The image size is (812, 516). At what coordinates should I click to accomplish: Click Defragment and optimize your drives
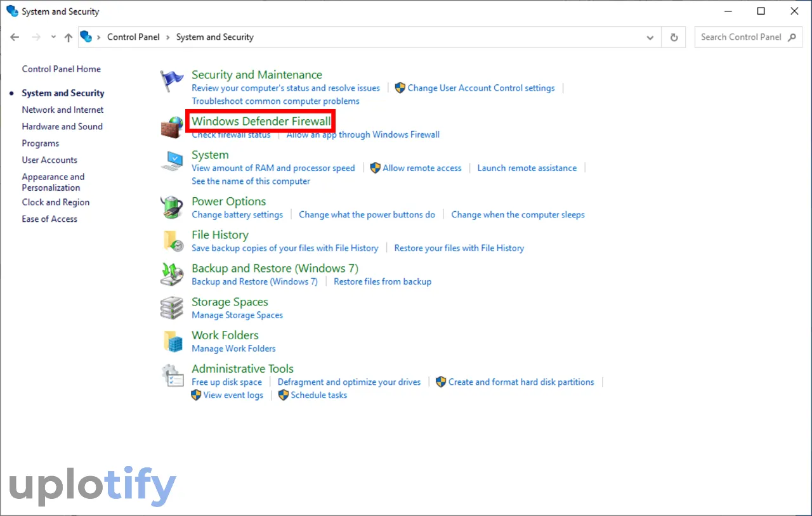pyautogui.click(x=349, y=382)
